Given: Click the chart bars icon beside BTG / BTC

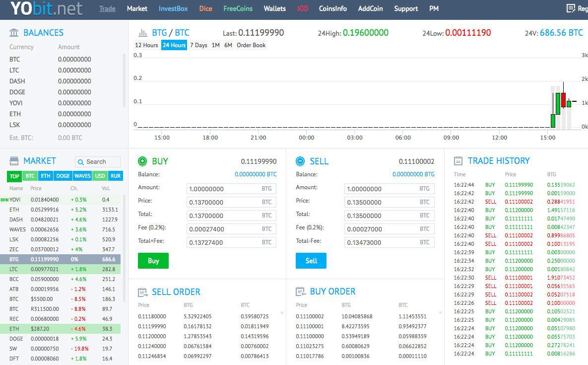Looking at the screenshot, I should pos(143,33).
